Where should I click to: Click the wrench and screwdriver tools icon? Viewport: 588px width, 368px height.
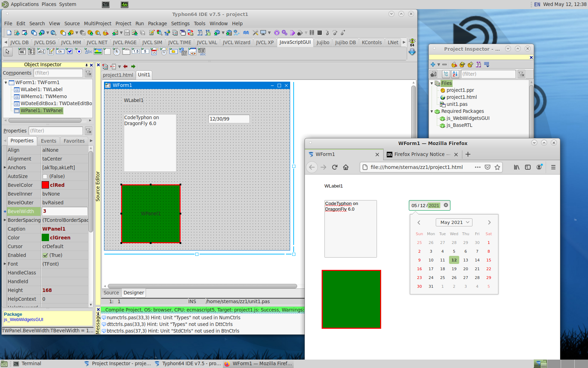pyautogui.click(x=255, y=33)
